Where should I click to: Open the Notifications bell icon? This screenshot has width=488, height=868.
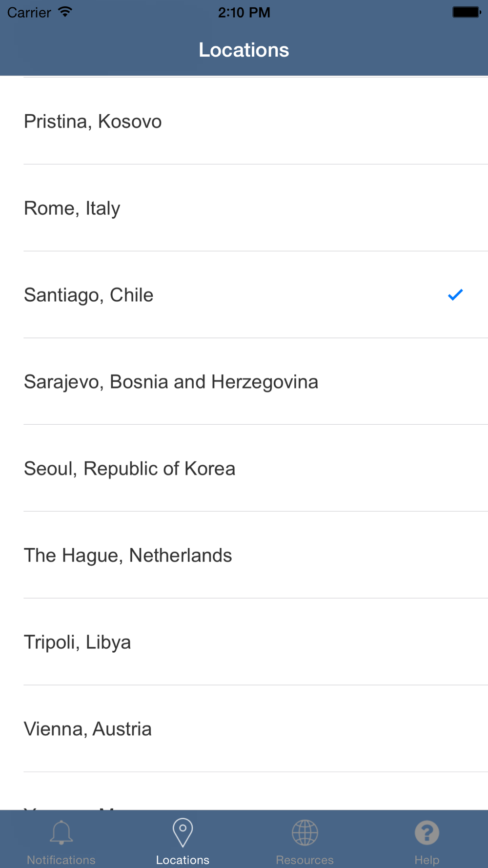pyautogui.click(x=61, y=832)
